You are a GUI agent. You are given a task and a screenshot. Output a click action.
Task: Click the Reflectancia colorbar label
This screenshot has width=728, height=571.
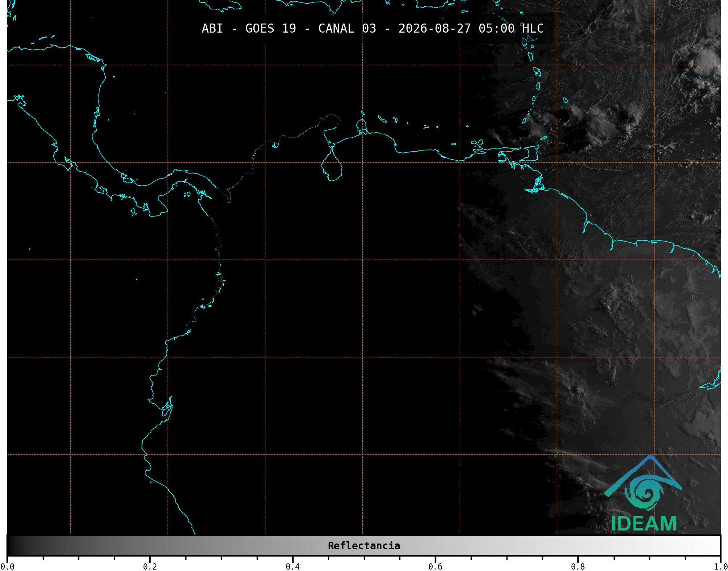point(364,546)
